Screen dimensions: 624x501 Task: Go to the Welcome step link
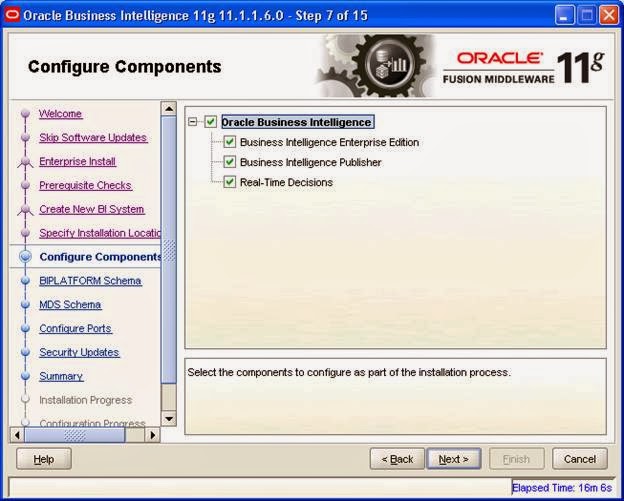(60, 113)
